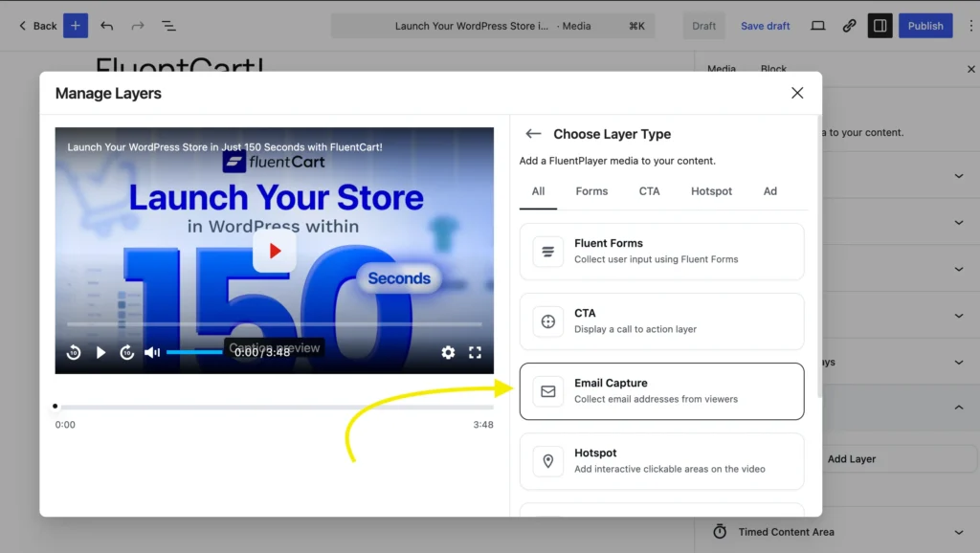Screen dimensions: 980x553
Task: Open the Block tab in sidebar
Action: pyautogui.click(x=773, y=69)
